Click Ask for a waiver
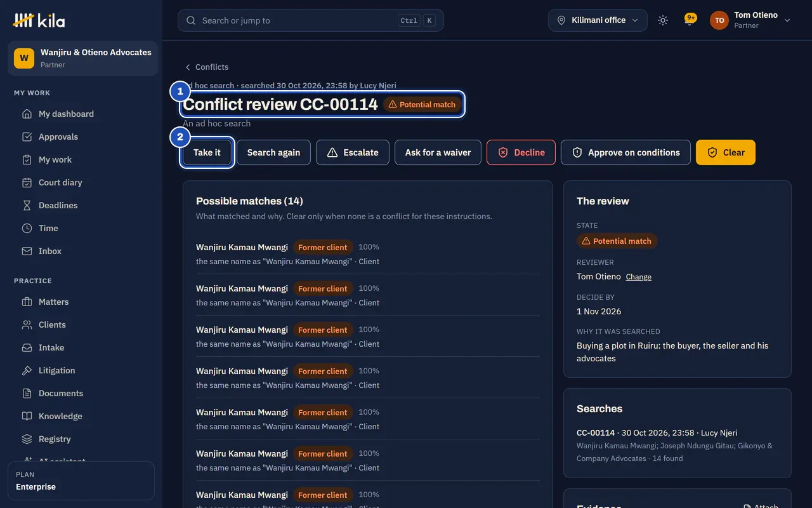The width and height of the screenshot is (812, 508). 438,152
